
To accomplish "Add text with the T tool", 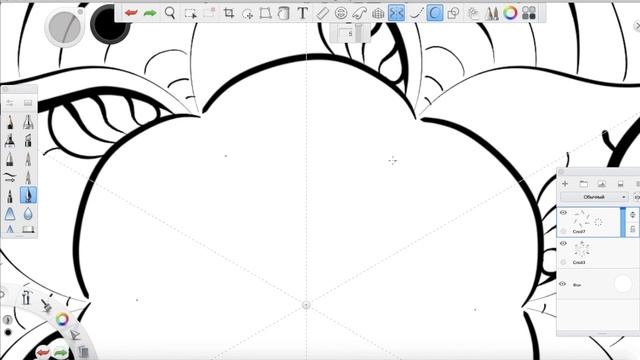I will (x=302, y=13).
